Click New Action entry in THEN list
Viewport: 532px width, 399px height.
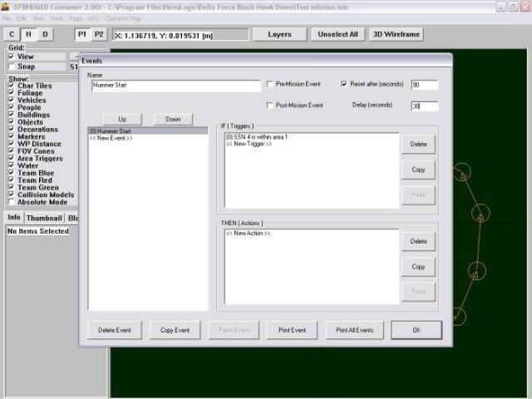coord(248,234)
